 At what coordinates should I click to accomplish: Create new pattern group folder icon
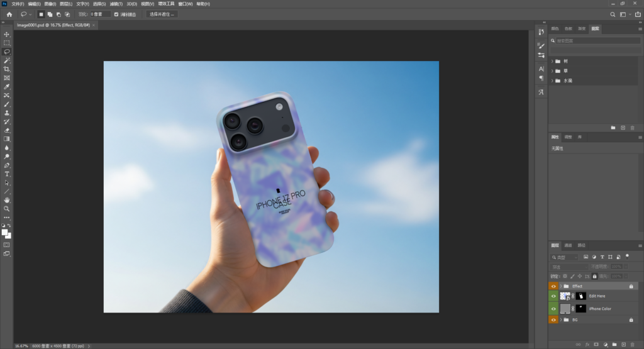613,128
